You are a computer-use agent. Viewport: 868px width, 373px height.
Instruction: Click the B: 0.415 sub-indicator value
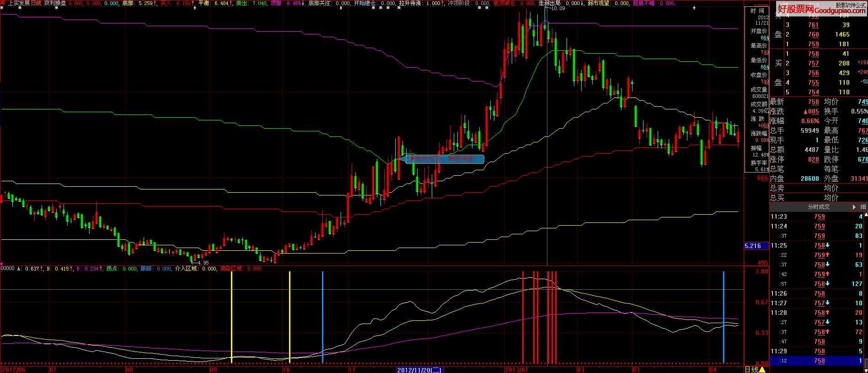point(59,269)
